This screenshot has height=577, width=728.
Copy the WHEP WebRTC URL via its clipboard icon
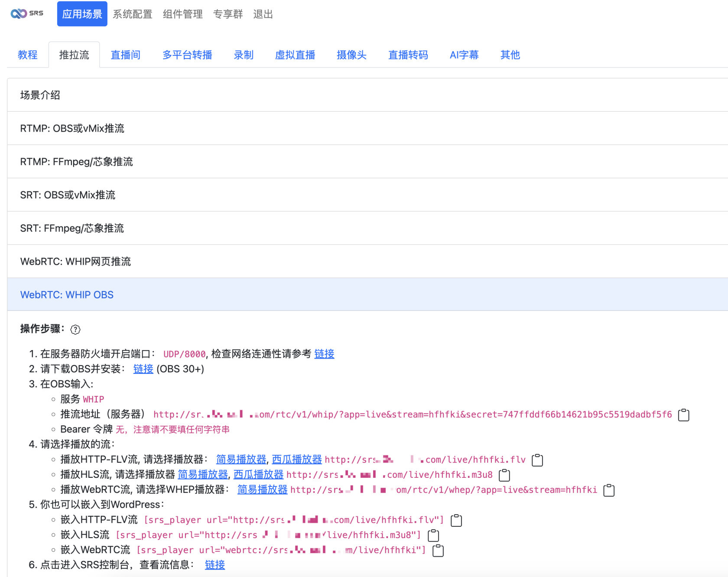tap(609, 490)
